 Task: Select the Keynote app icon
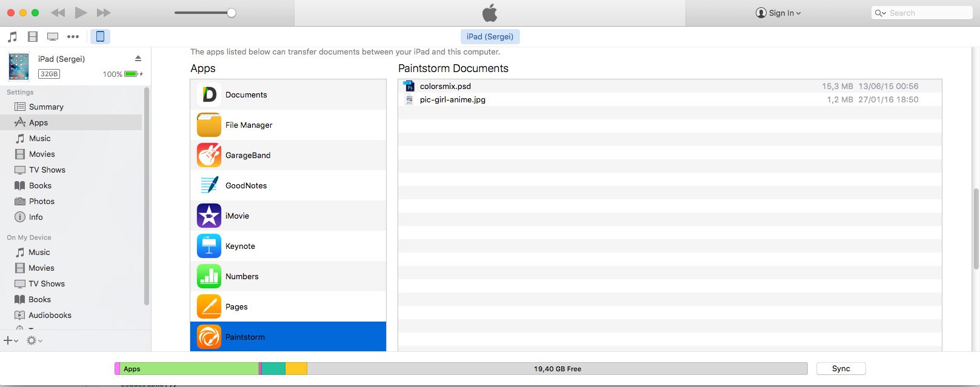coord(209,246)
